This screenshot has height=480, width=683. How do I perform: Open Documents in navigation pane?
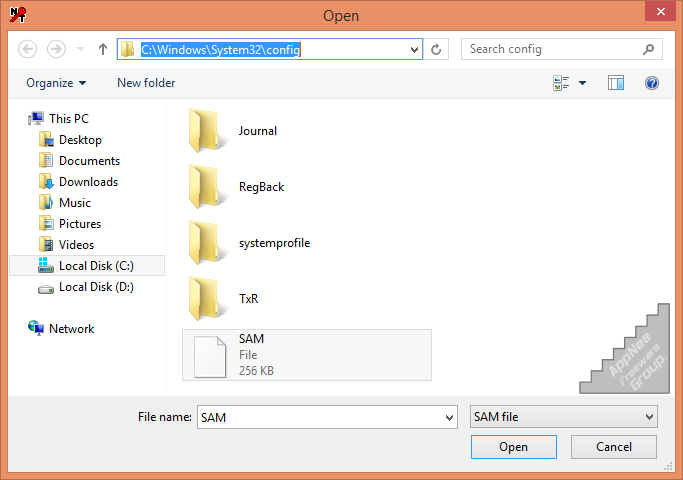coord(89,161)
